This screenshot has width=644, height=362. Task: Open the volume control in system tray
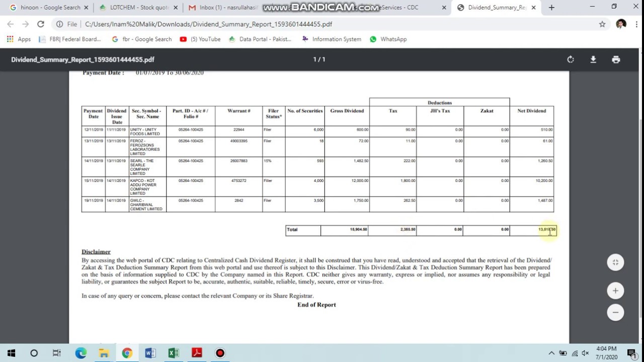pyautogui.click(x=585, y=353)
